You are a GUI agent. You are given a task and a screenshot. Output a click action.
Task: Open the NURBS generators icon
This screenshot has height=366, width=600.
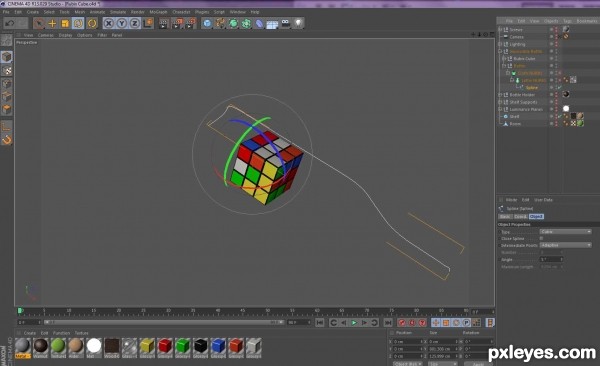pyautogui.click(x=233, y=23)
